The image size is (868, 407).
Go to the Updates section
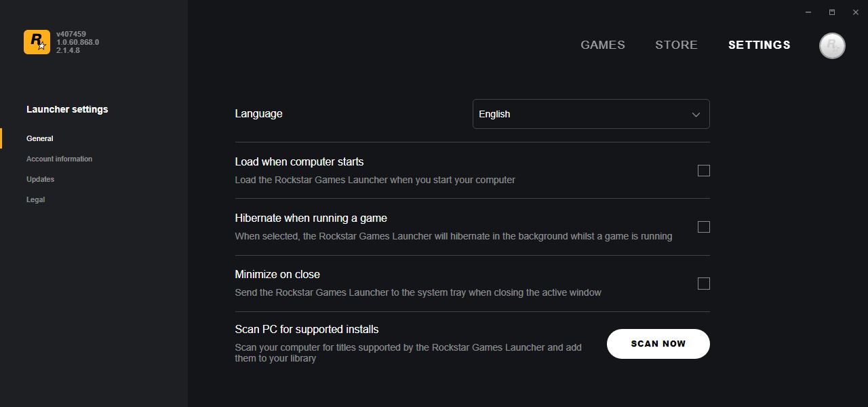[x=41, y=179]
